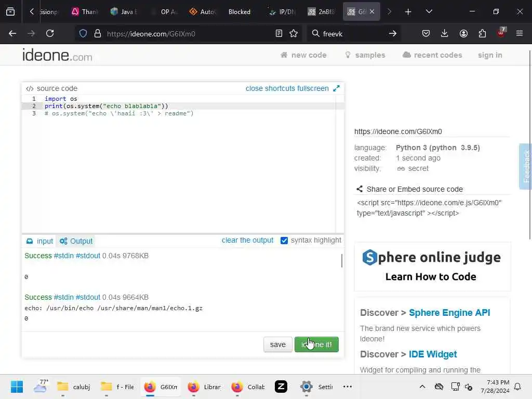Expand hidden system tray icons chevron
The width and height of the screenshot is (532, 399).
tap(422, 387)
